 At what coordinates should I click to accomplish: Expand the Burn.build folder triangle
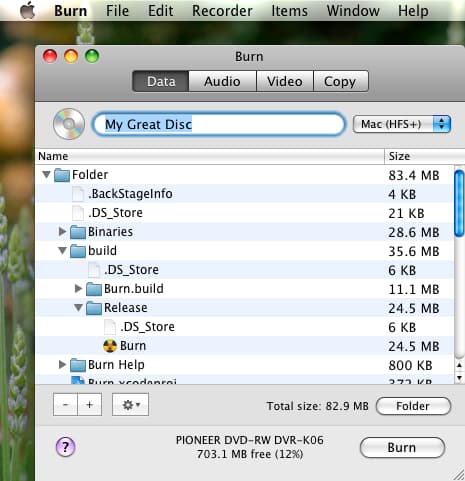coord(78,288)
